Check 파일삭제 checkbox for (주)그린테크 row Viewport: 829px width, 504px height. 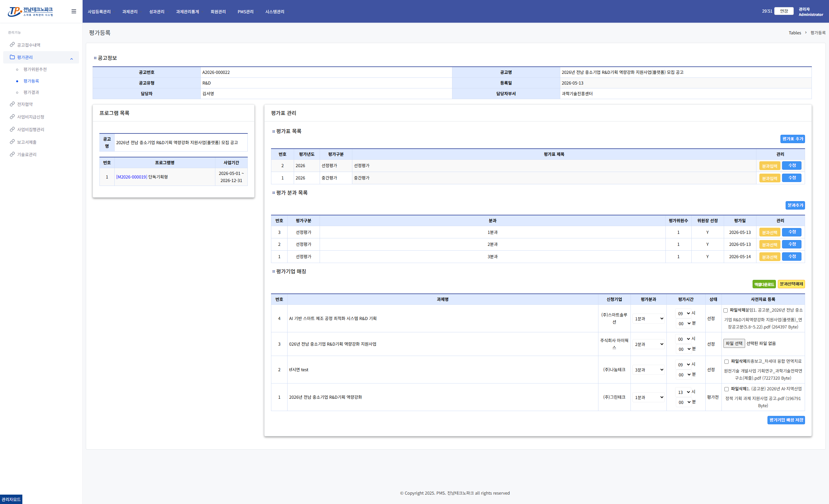point(726,389)
